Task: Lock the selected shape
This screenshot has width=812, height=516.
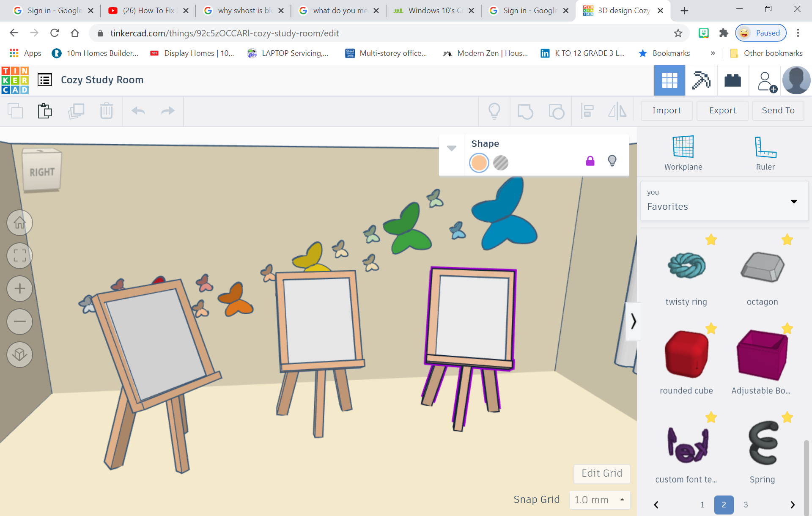Action: tap(590, 161)
